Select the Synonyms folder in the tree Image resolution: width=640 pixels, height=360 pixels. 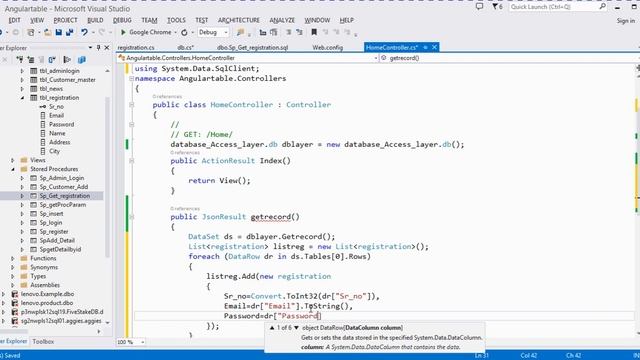click(x=44, y=267)
